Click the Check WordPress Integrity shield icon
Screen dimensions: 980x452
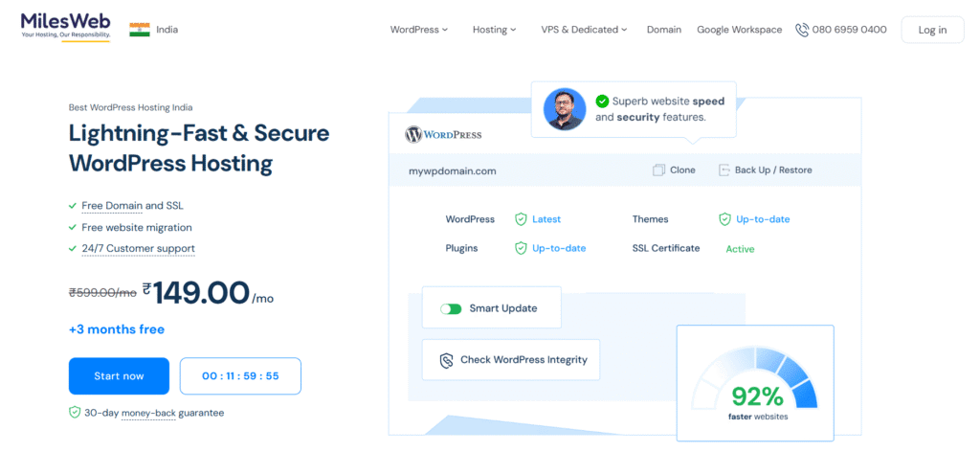tap(446, 360)
